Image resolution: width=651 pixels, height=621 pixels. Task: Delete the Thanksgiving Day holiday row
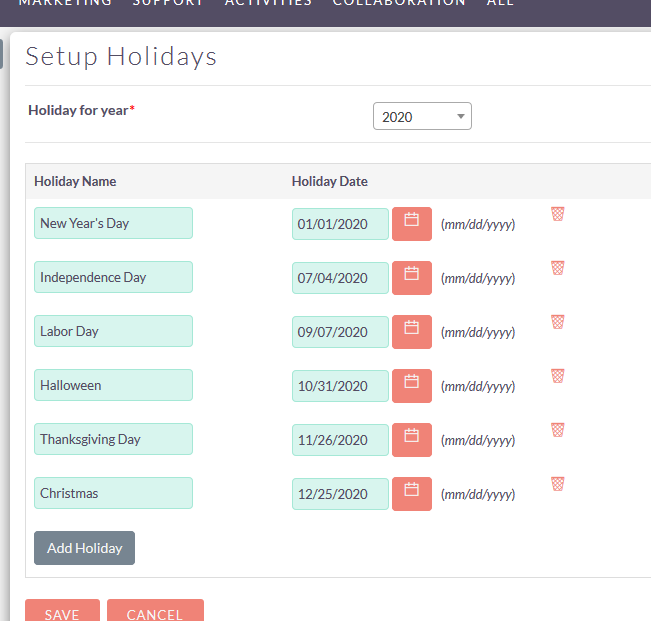[558, 430]
